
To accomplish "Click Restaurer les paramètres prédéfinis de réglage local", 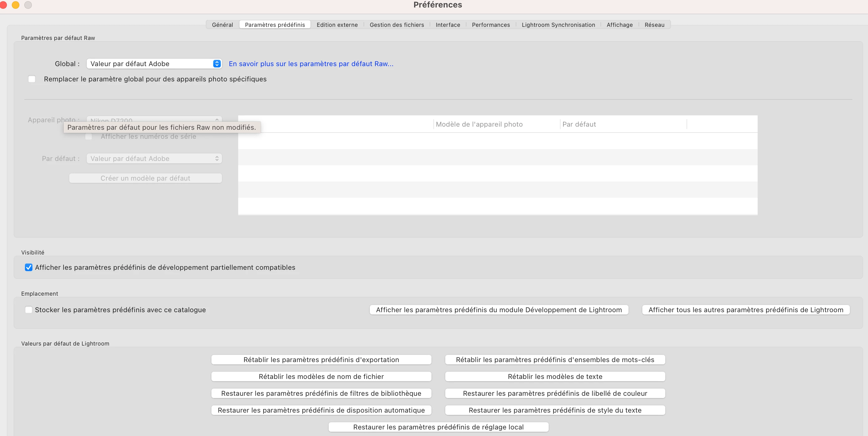I will click(438, 427).
